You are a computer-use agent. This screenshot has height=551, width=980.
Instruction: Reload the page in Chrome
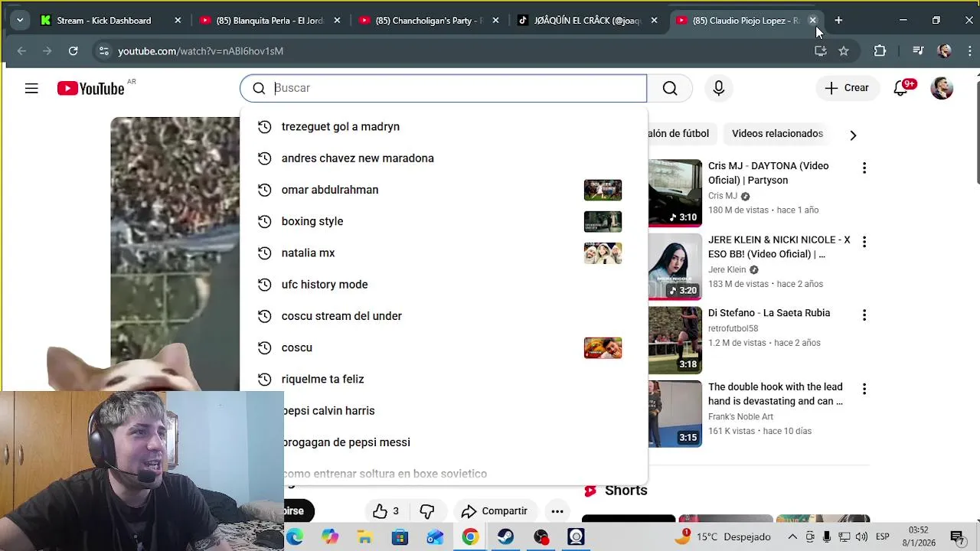click(73, 51)
